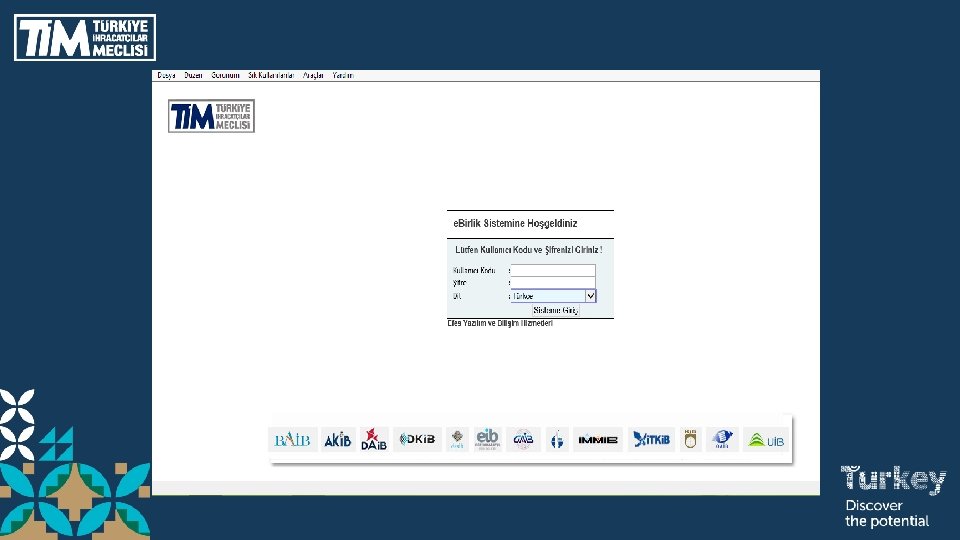The image size is (960, 540).
Task: Focus the Şifre password field
Action: click(x=553, y=283)
